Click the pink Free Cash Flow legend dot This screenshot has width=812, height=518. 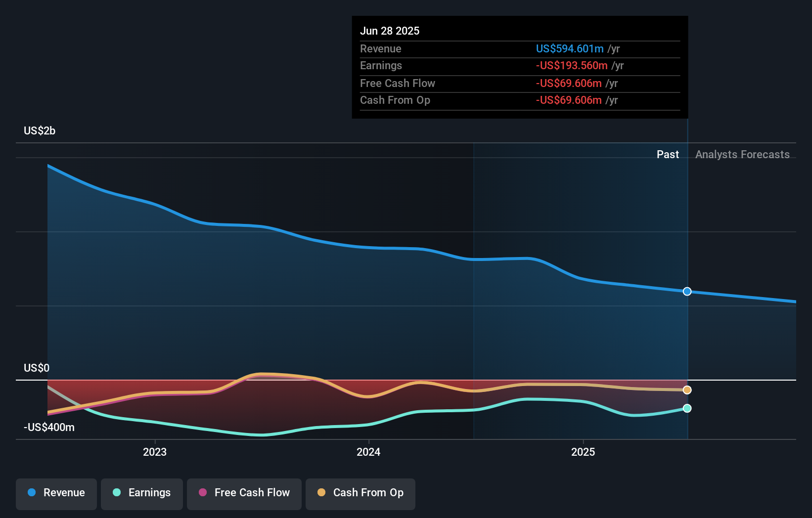pyautogui.click(x=203, y=492)
